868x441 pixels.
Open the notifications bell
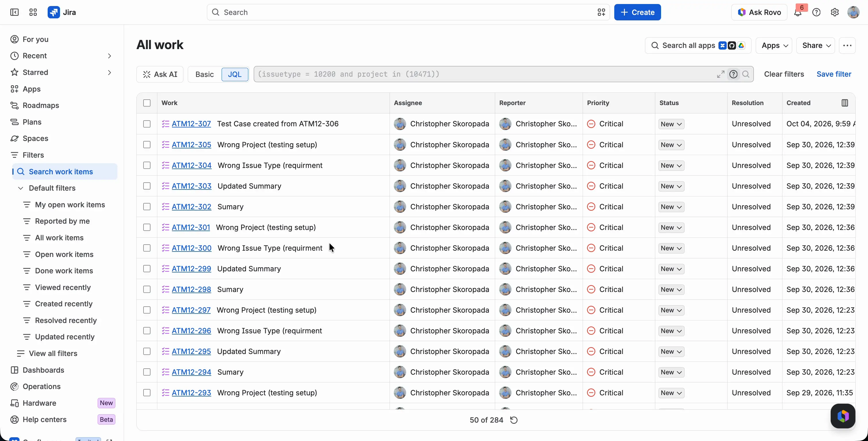click(x=798, y=12)
